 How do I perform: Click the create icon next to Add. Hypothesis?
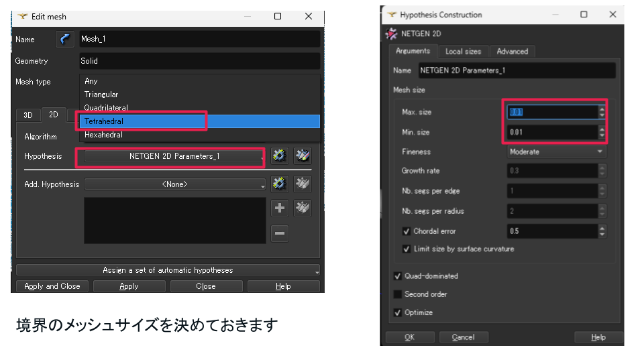tap(280, 184)
